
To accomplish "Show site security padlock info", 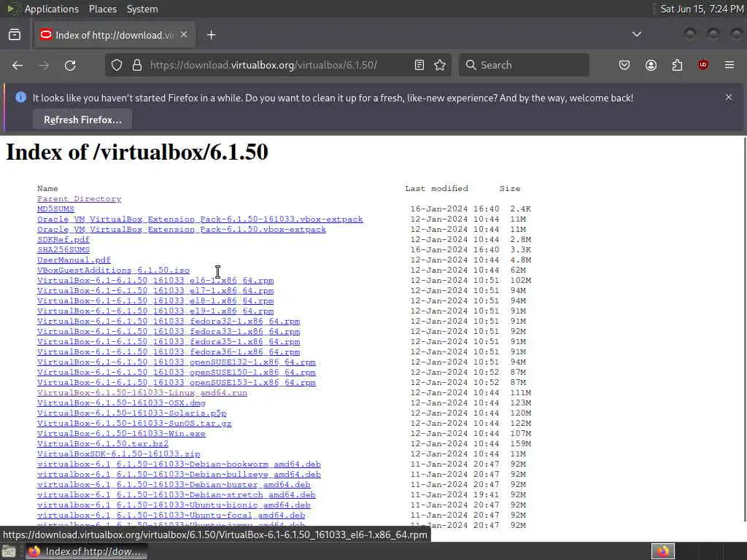I will [137, 65].
